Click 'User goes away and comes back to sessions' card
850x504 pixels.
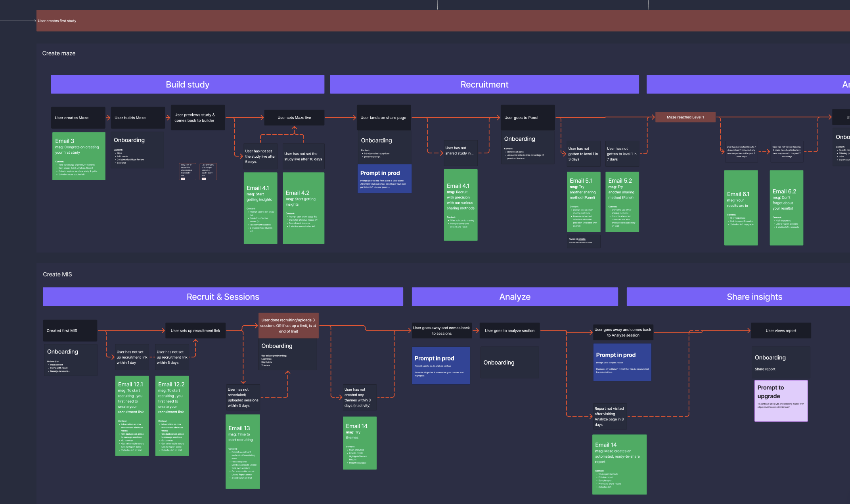point(442,330)
